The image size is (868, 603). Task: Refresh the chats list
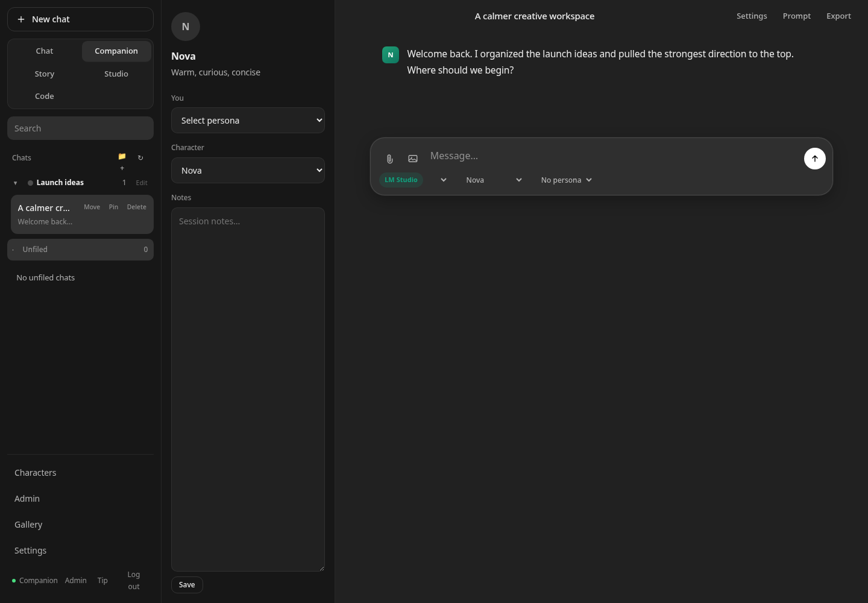[140, 158]
